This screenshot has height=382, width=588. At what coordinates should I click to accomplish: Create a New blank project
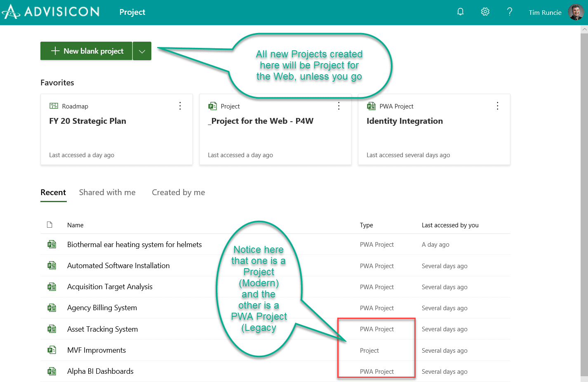tap(86, 51)
